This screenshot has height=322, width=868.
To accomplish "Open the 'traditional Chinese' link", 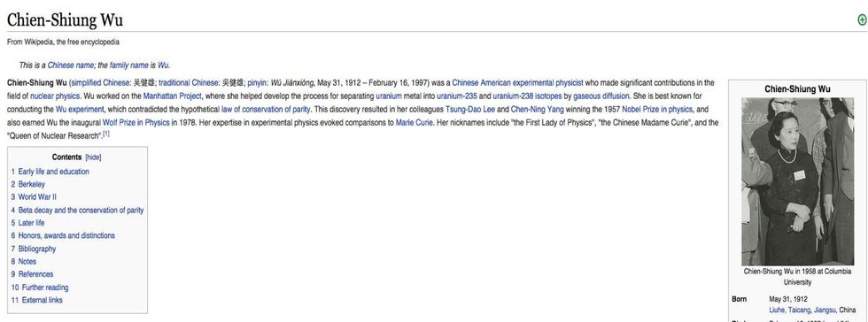I will pos(189,83).
